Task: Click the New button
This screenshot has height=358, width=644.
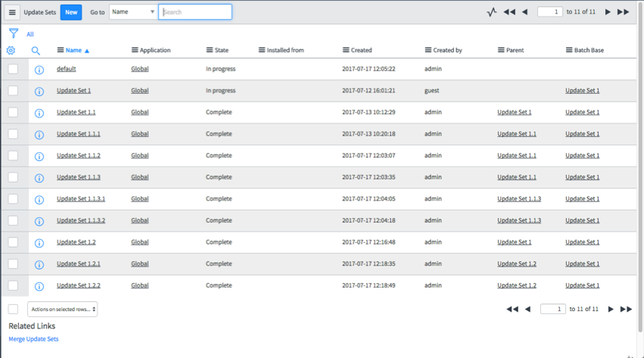Action: [71, 12]
